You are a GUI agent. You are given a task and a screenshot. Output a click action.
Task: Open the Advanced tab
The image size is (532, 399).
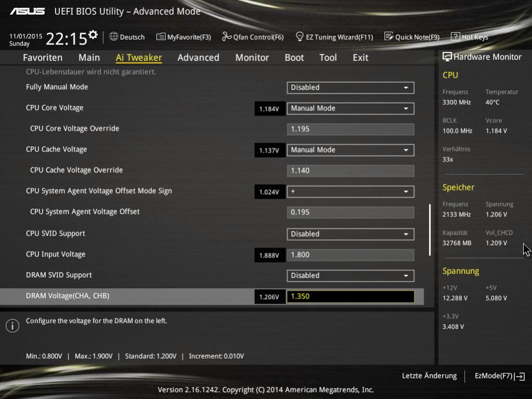point(199,58)
